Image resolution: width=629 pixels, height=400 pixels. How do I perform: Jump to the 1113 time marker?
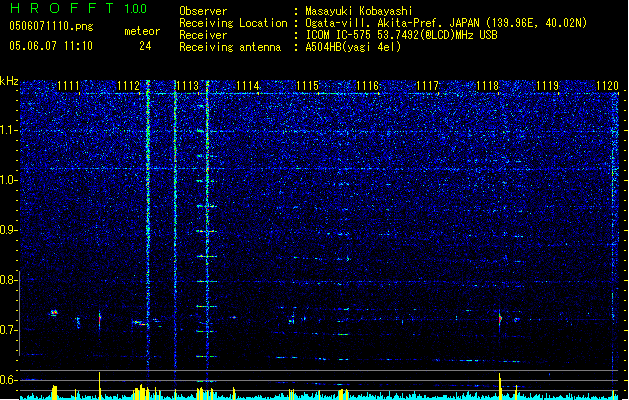click(188, 86)
